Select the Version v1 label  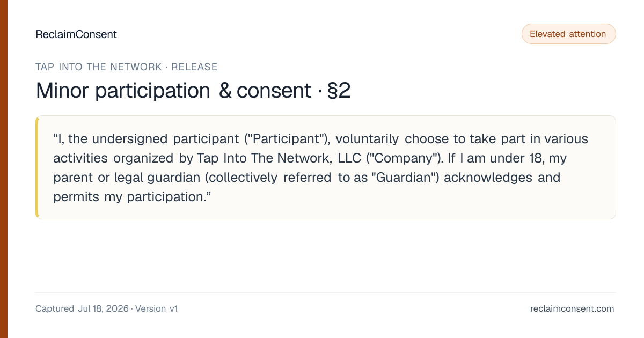pos(157,309)
